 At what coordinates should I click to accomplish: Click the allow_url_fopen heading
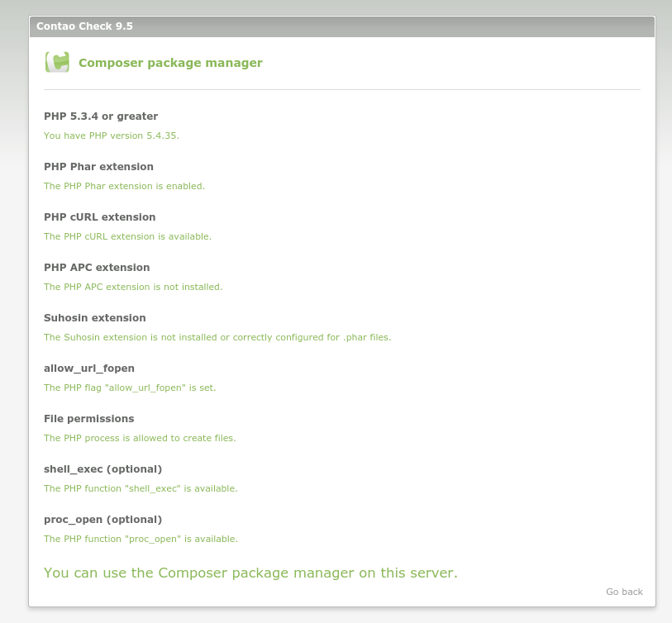pos(89,369)
